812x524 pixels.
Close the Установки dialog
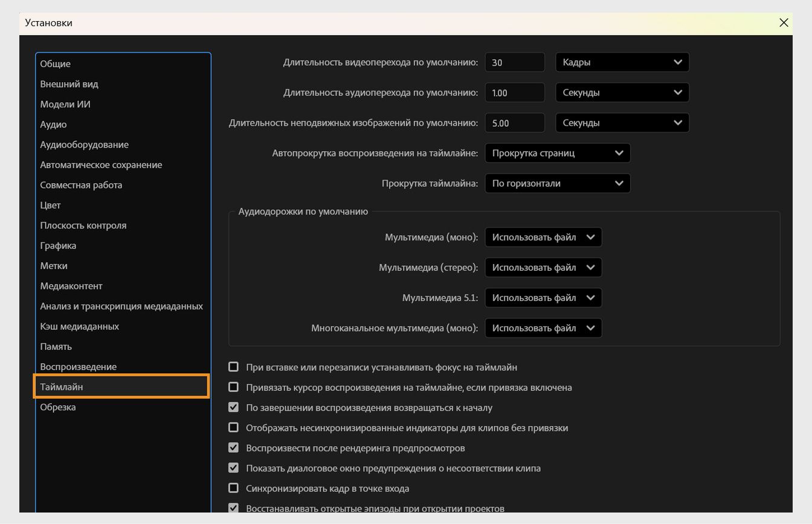pyautogui.click(x=784, y=22)
